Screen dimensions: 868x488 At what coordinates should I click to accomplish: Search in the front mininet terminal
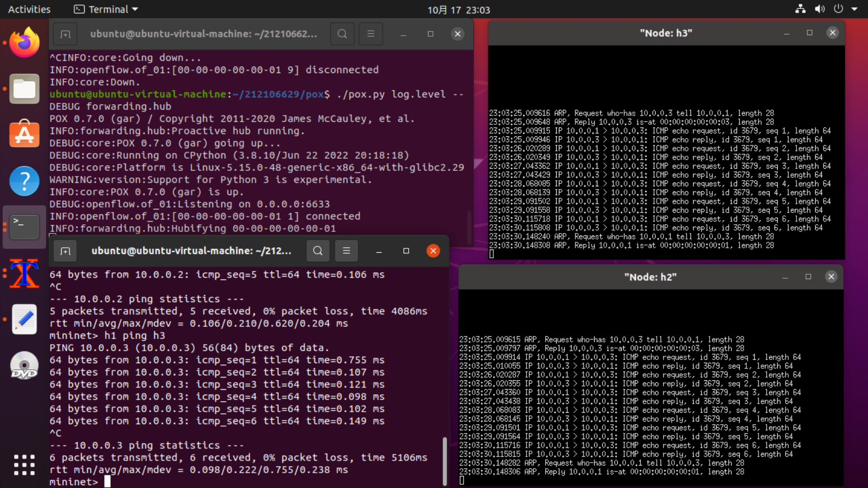point(318,251)
